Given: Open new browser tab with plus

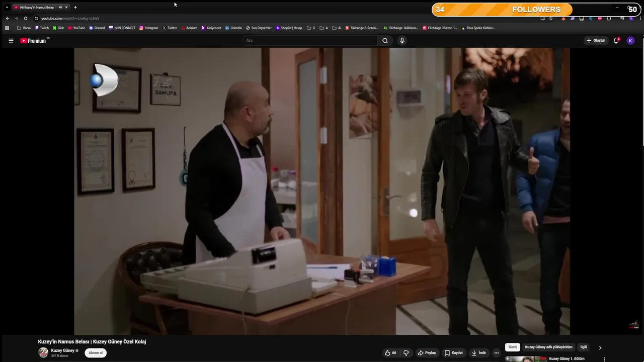Looking at the screenshot, I should (x=75, y=7).
